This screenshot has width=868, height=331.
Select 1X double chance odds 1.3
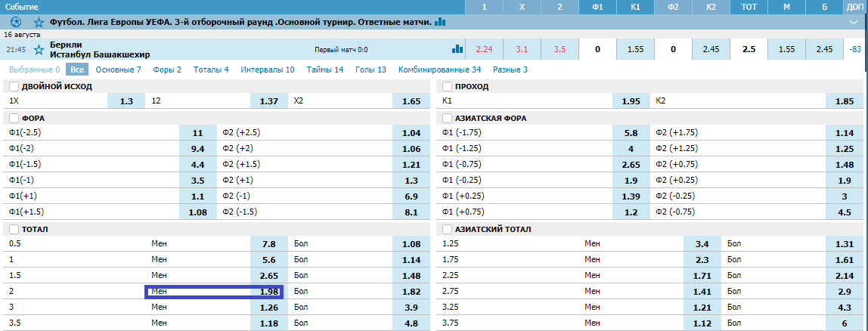(x=126, y=101)
